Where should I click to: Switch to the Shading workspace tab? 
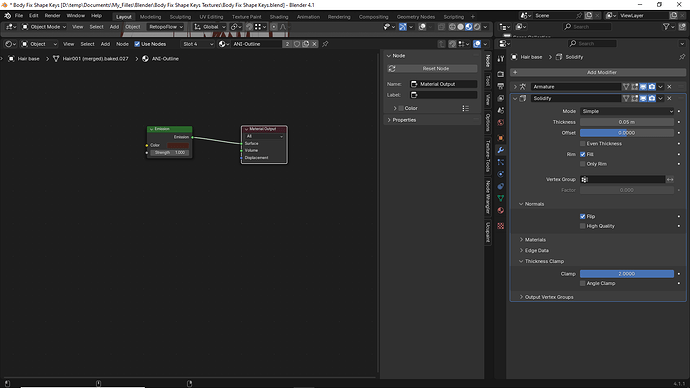(x=279, y=17)
